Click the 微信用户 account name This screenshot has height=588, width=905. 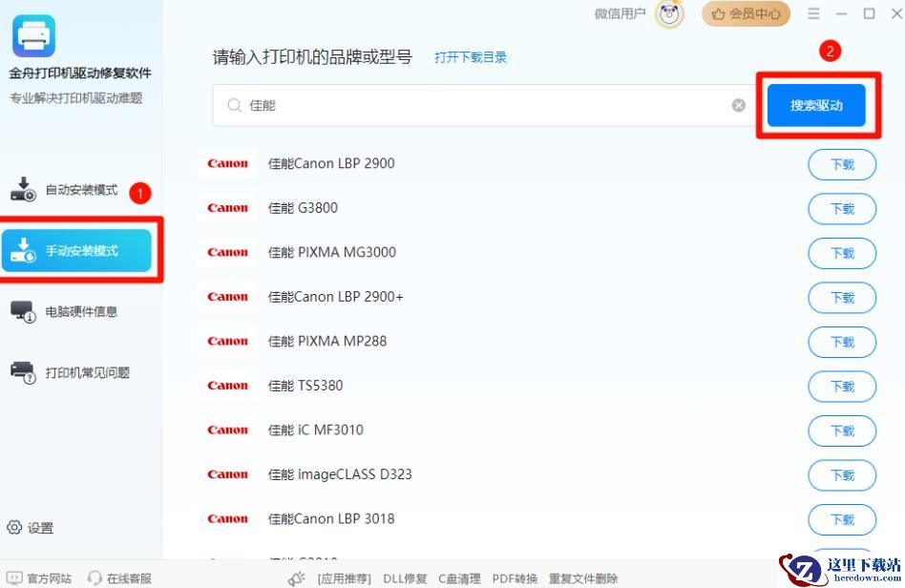tap(620, 13)
